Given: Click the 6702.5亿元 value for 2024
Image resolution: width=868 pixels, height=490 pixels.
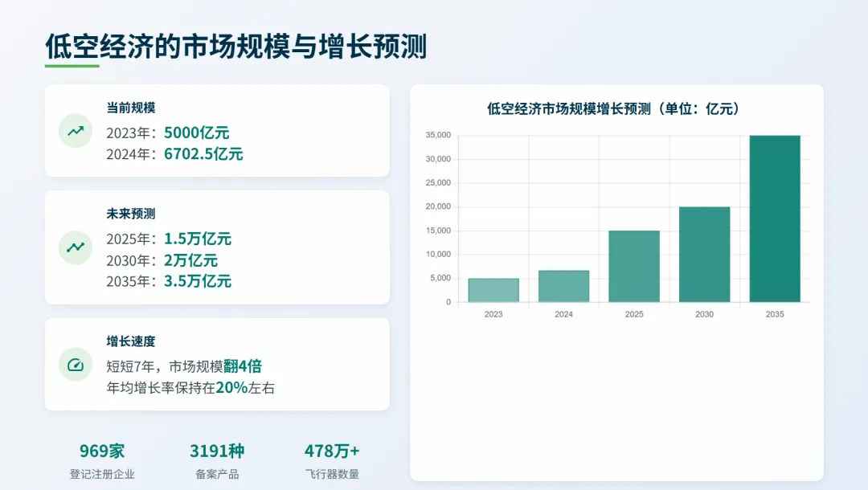Looking at the screenshot, I should [x=203, y=154].
